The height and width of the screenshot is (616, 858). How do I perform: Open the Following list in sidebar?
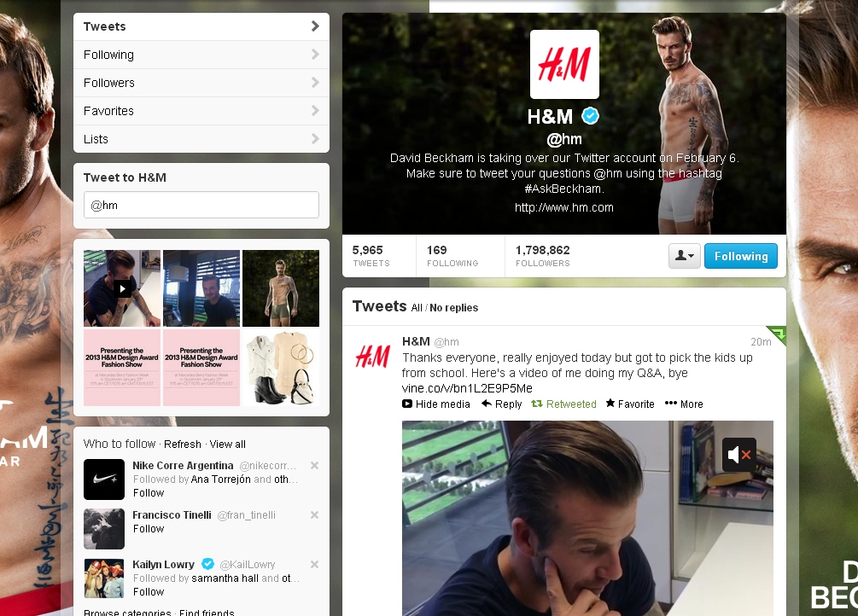point(201,55)
